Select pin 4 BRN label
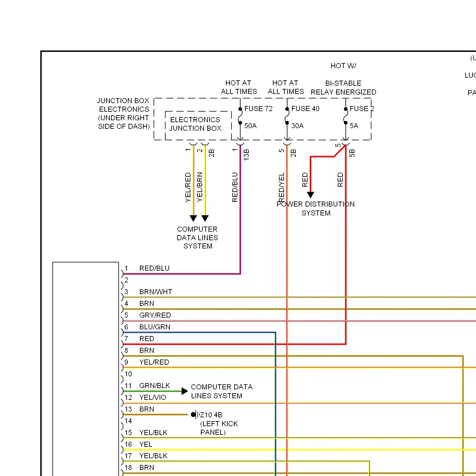The width and height of the screenshot is (476, 476). coord(147,303)
